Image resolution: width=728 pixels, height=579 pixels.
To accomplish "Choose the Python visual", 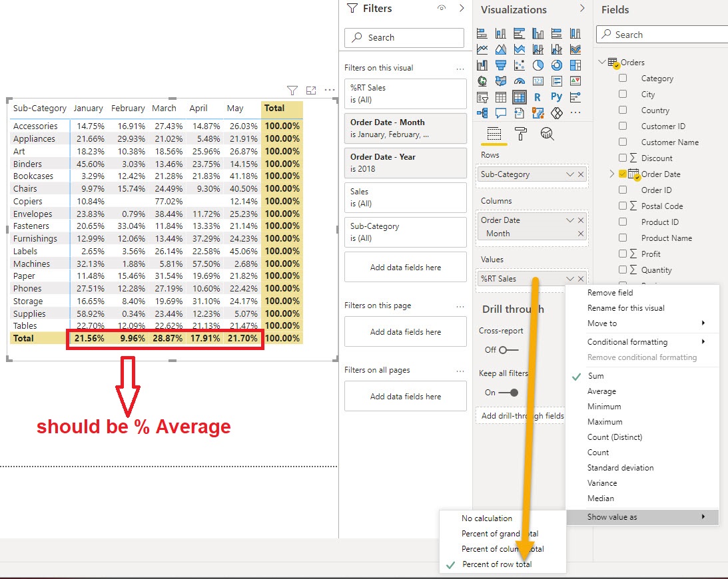I will (x=557, y=97).
